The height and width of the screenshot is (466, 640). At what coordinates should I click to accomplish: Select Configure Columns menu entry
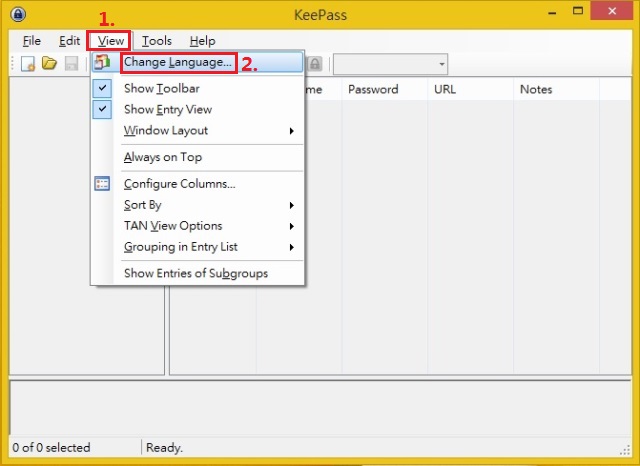coord(198,184)
